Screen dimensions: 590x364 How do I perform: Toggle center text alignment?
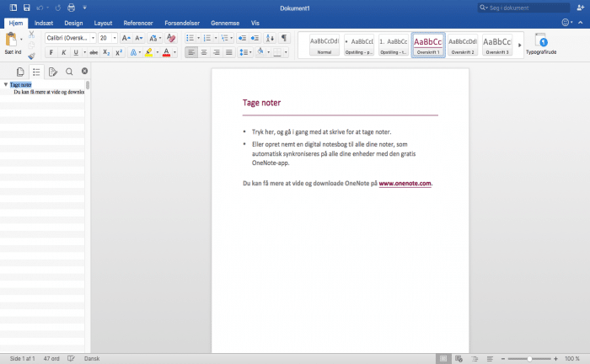pos(204,52)
